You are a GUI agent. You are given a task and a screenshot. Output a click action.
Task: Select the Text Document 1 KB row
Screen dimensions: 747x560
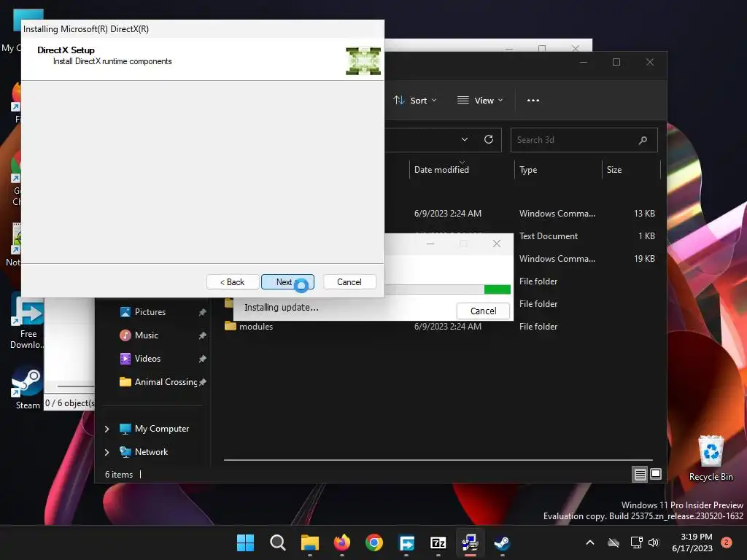(x=587, y=236)
